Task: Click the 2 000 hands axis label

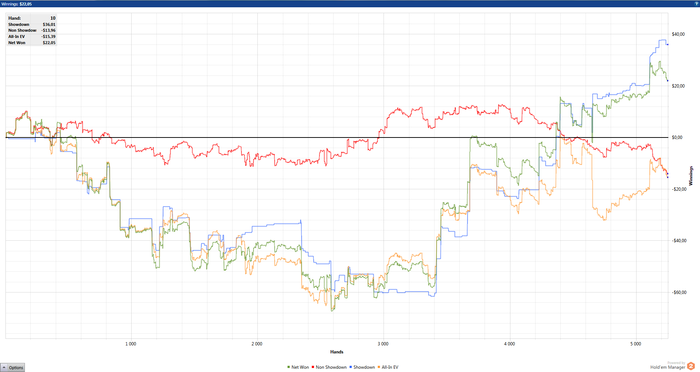Action: point(257,344)
